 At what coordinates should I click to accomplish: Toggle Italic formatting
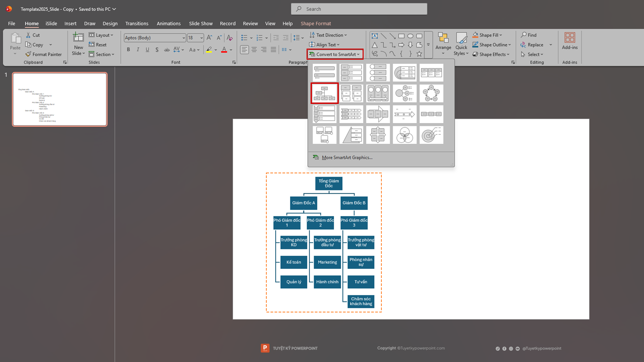coord(138,50)
